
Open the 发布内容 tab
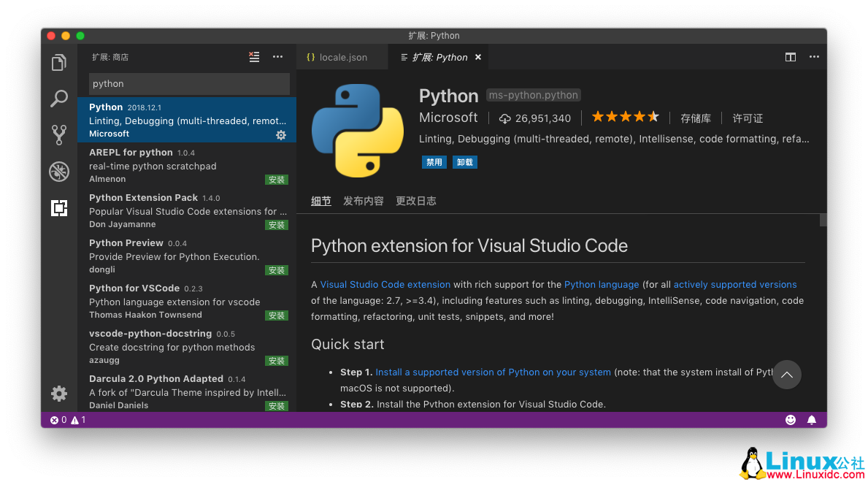click(x=363, y=201)
